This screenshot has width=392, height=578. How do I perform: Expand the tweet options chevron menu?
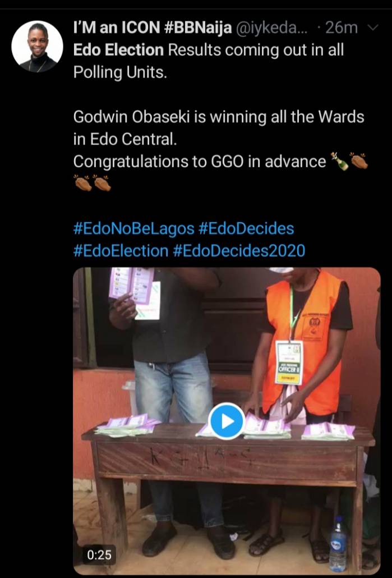(373, 28)
